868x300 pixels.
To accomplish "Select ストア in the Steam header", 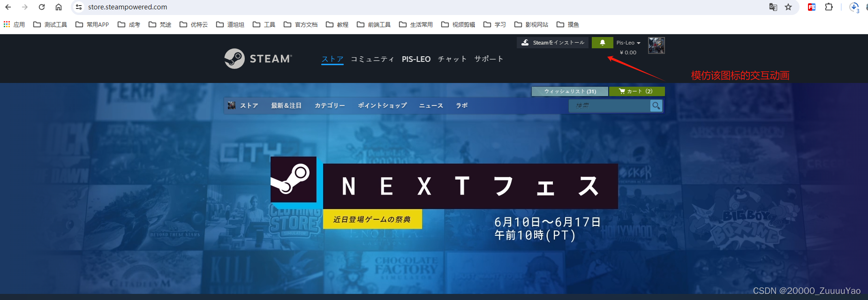I will point(332,59).
